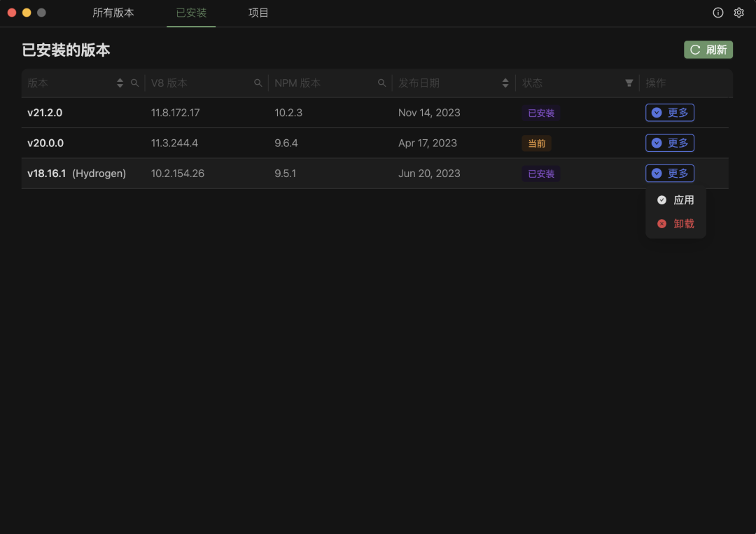Open the filter icon in 状态 column
The width and height of the screenshot is (756, 534).
[629, 83]
